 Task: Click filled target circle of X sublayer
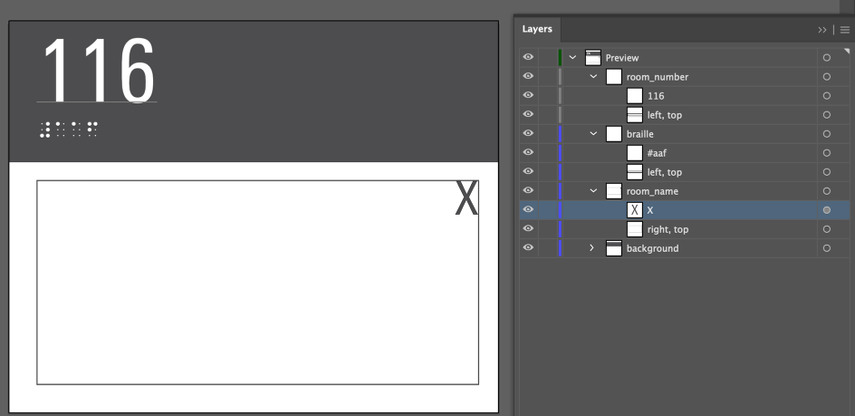(x=827, y=210)
